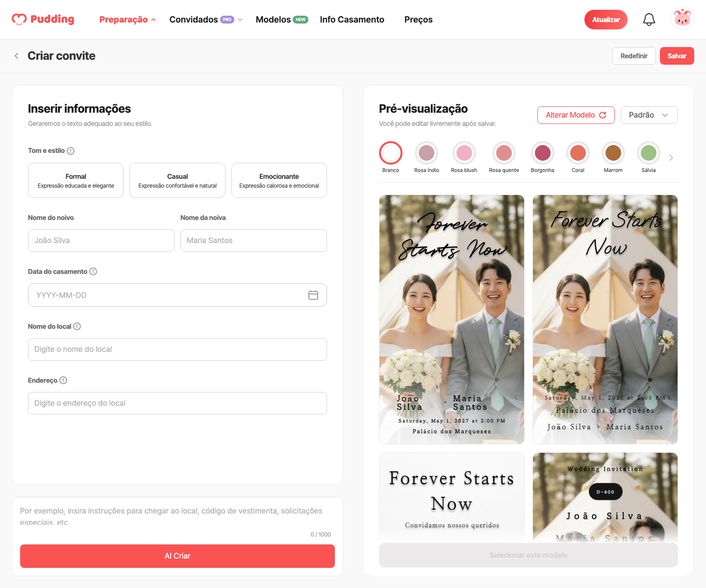Click the Pudding heart logo
Viewport: 706px width, 588px height.
[x=43, y=19]
